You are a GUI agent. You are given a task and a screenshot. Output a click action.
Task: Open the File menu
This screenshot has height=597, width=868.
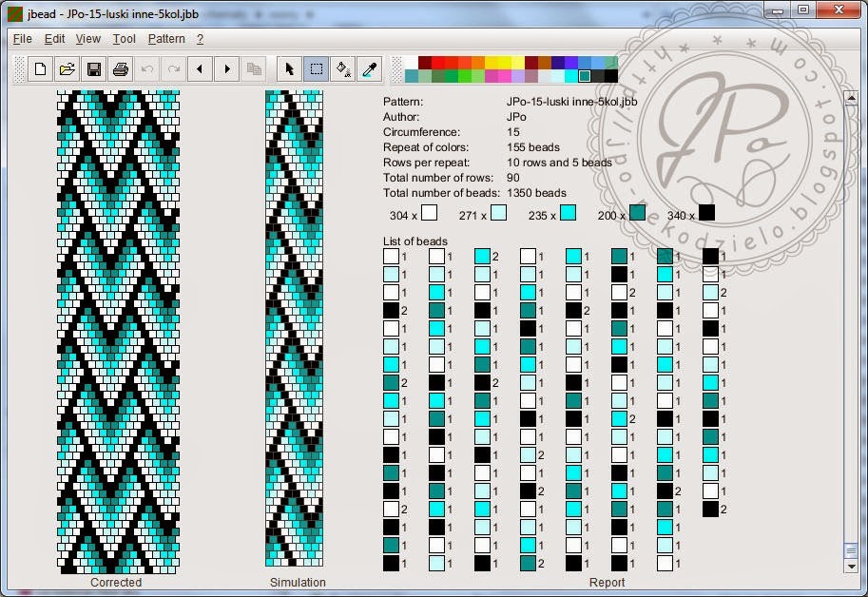click(x=23, y=39)
